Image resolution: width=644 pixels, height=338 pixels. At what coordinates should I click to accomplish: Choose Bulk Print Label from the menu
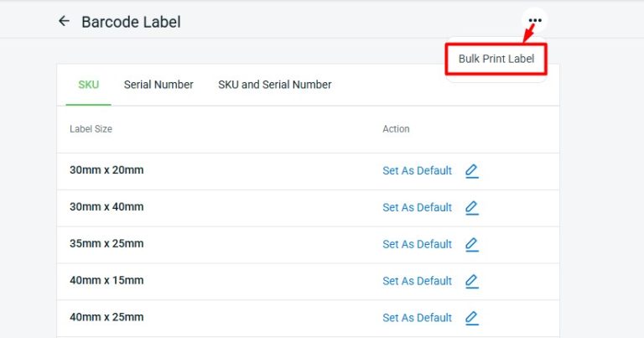[496, 60]
